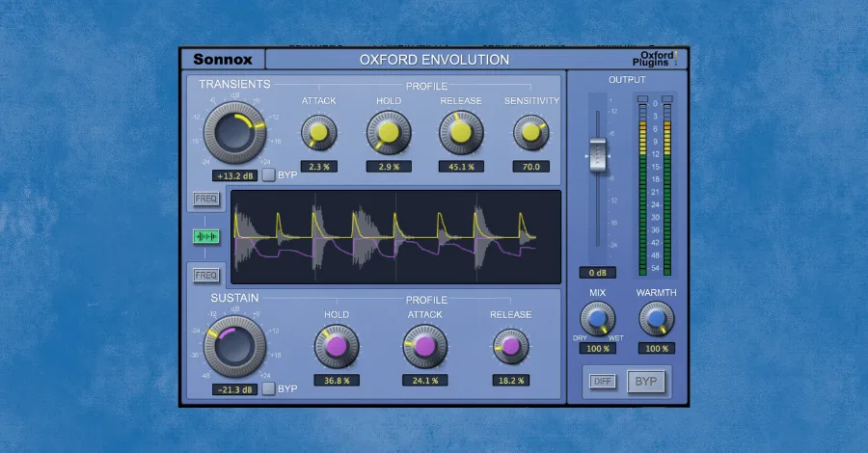Screen dimensions: 868x453
Task: Reset the left meter clip indicator
Action: tap(642, 99)
